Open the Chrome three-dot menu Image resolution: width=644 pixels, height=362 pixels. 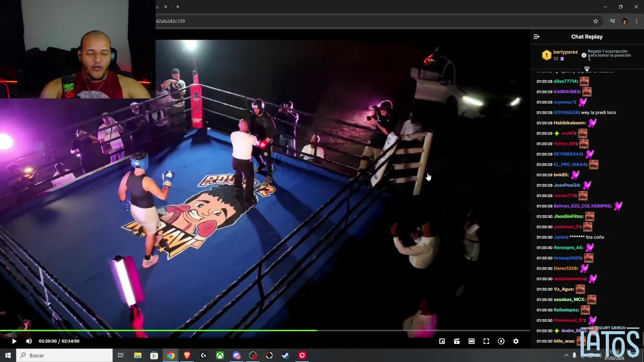(x=636, y=21)
